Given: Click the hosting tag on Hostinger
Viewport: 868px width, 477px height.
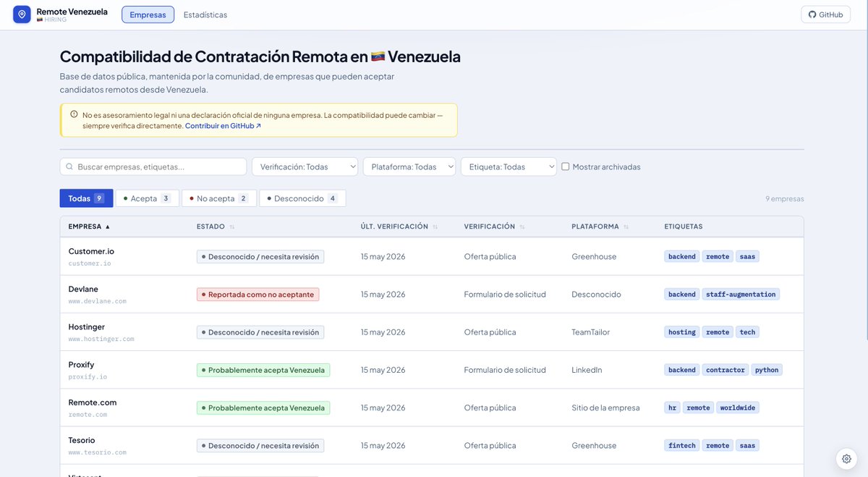Looking at the screenshot, I should pos(682,332).
